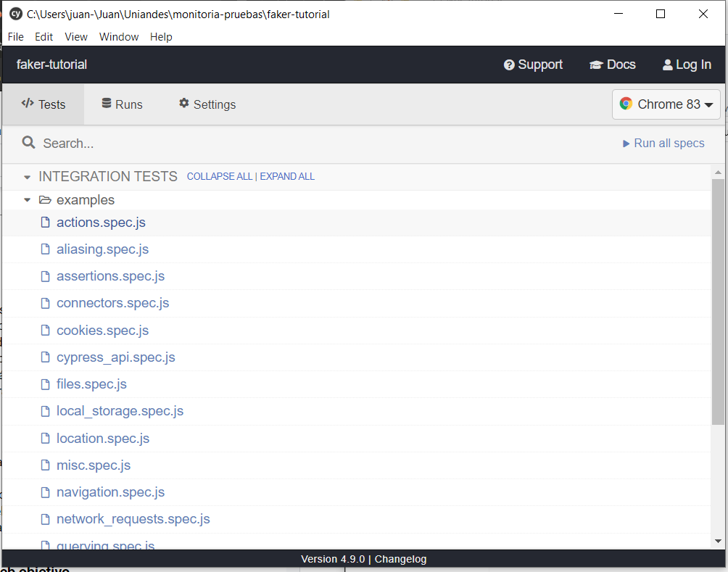This screenshot has height=572, width=728.
Task: Click the file icon beside local_storage.spec.js
Action: 45,411
